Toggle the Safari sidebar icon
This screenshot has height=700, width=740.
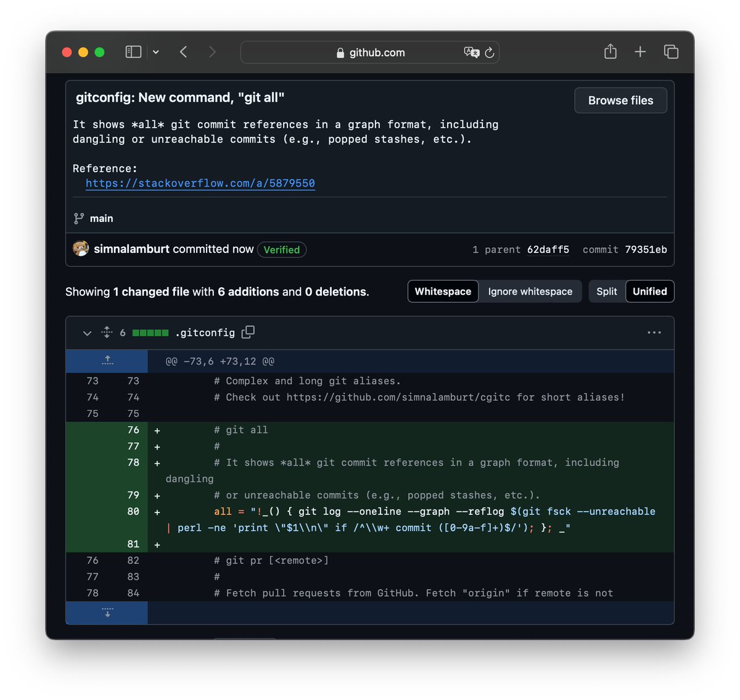133,52
